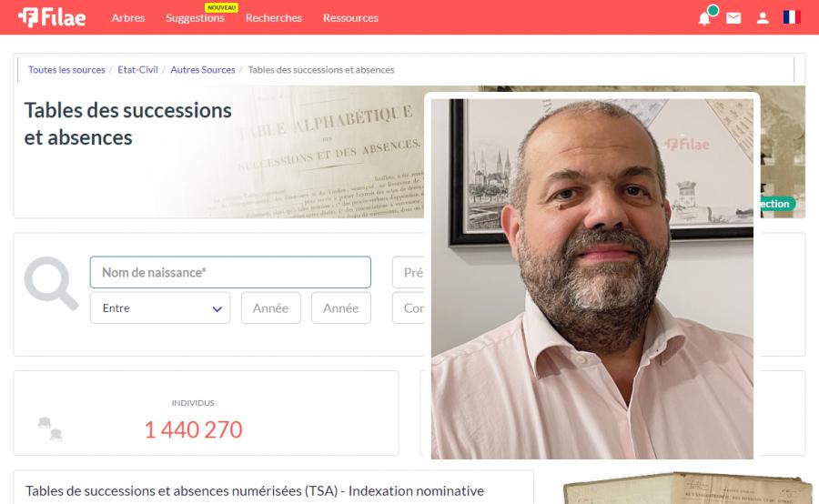Screen dimensions: 819x504
Task: Click the magnifying glass search icon
Action: coord(51,284)
